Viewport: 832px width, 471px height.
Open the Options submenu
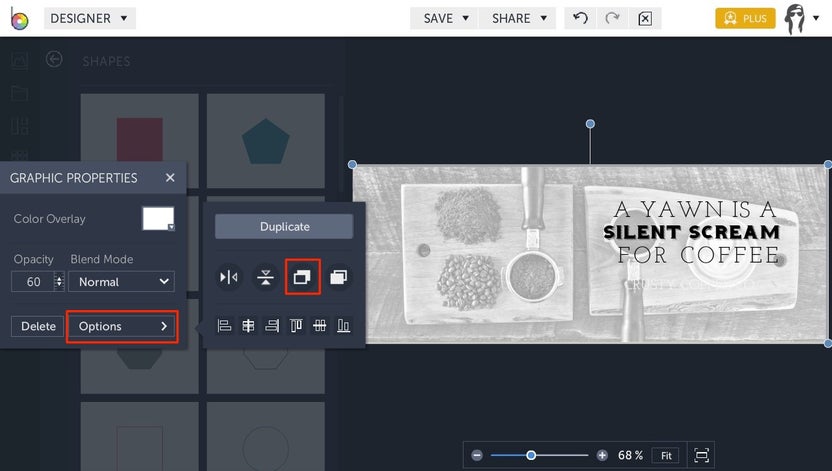(122, 326)
